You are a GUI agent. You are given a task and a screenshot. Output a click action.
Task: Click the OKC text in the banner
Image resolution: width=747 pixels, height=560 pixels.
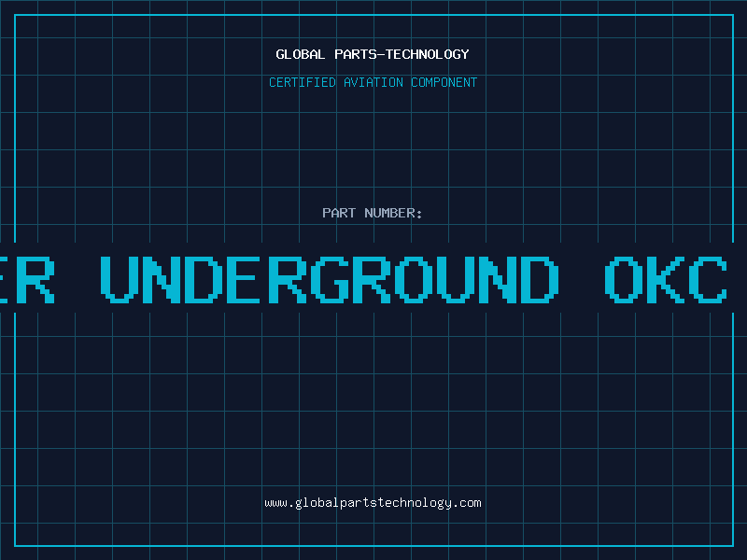[x=666, y=278]
